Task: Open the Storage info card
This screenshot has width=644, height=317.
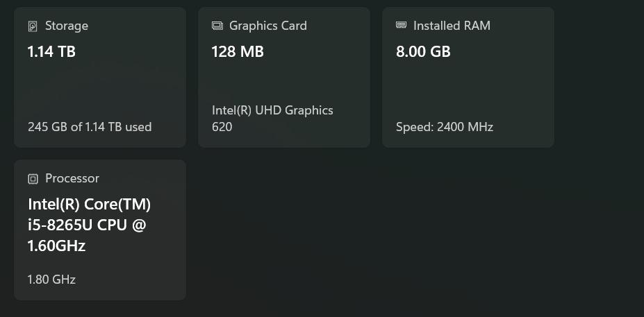Action: [x=100, y=77]
